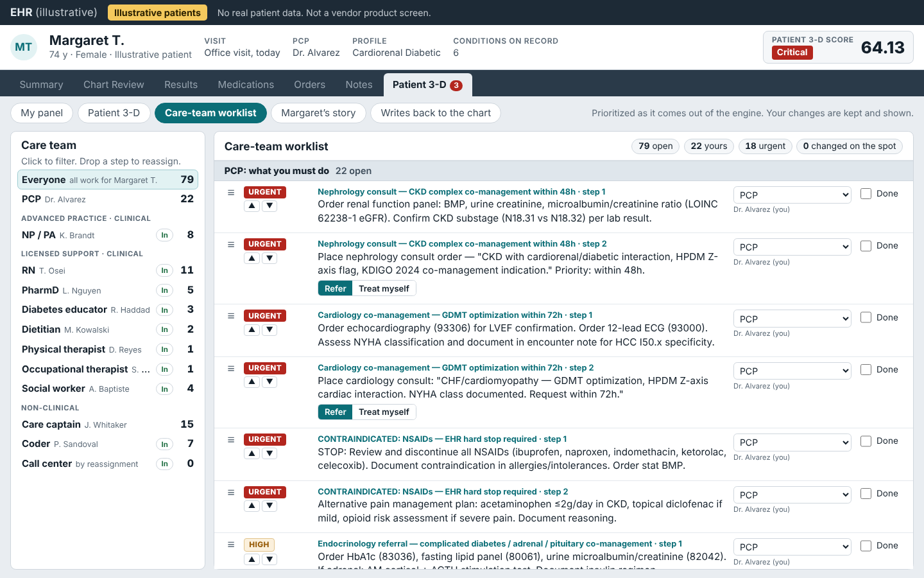The height and width of the screenshot is (578, 924).
Task: Move Nephrology consult step 2 up
Action: [x=252, y=258]
